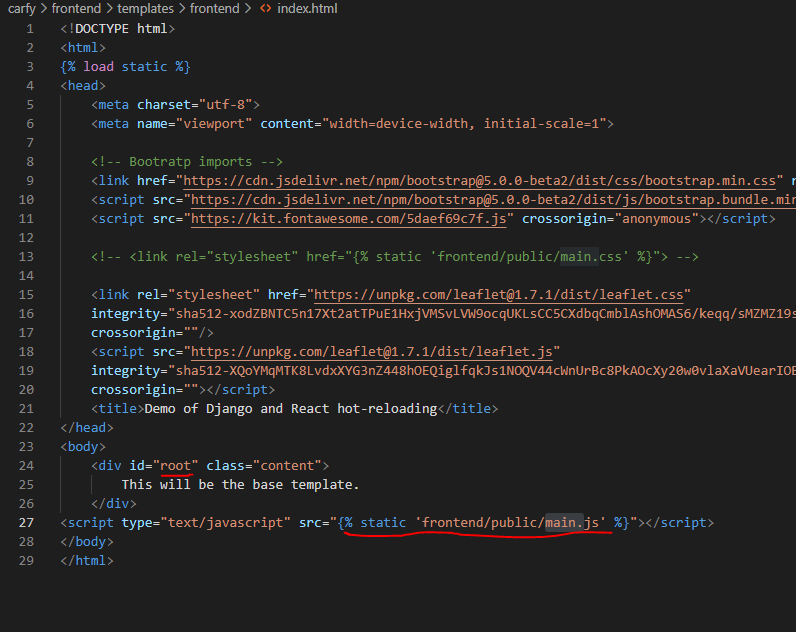Open the bootstrap.bundle JS script URL
This screenshot has width=796, height=632.
(x=493, y=199)
